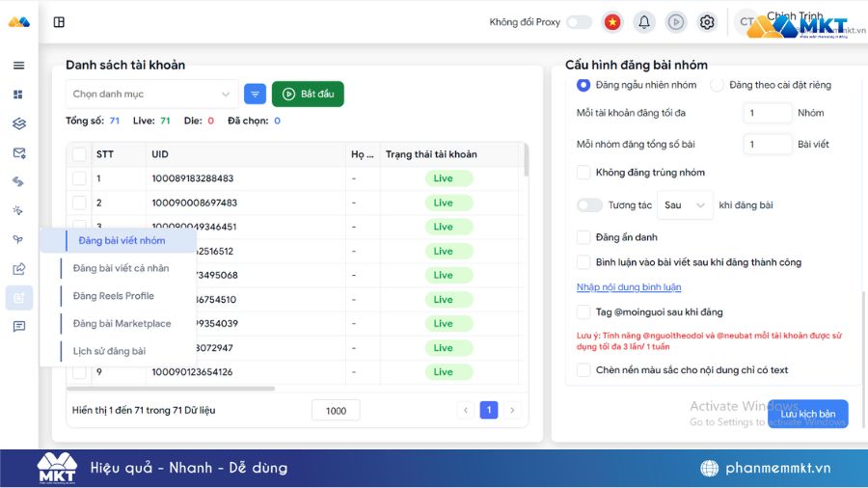Go to previous page arrow
The image size is (868, 488).
[466, 410]
